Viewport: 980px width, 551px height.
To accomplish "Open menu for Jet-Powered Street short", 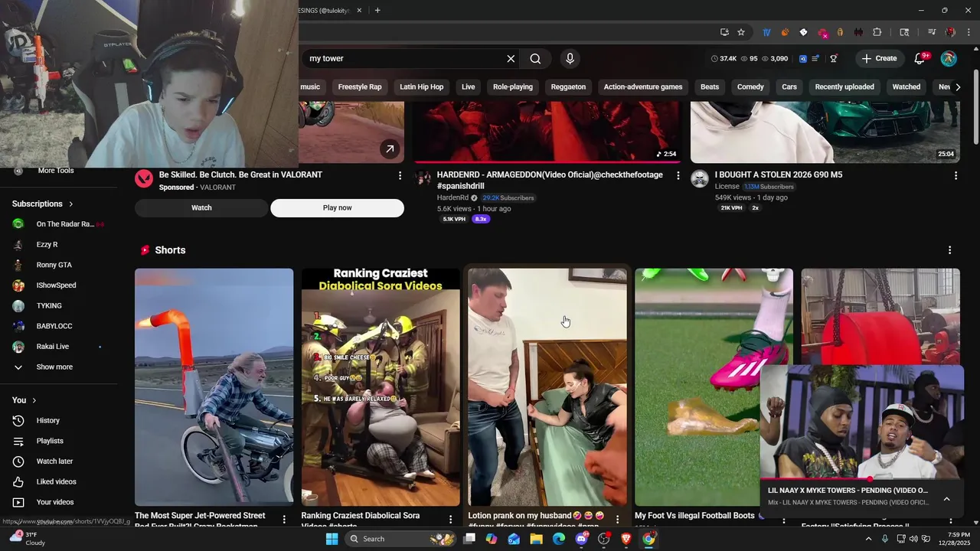I will tap(284, 520).
